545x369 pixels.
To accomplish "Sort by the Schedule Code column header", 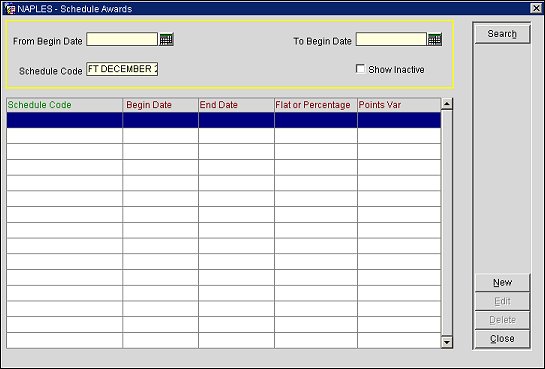I will [64, 105].
